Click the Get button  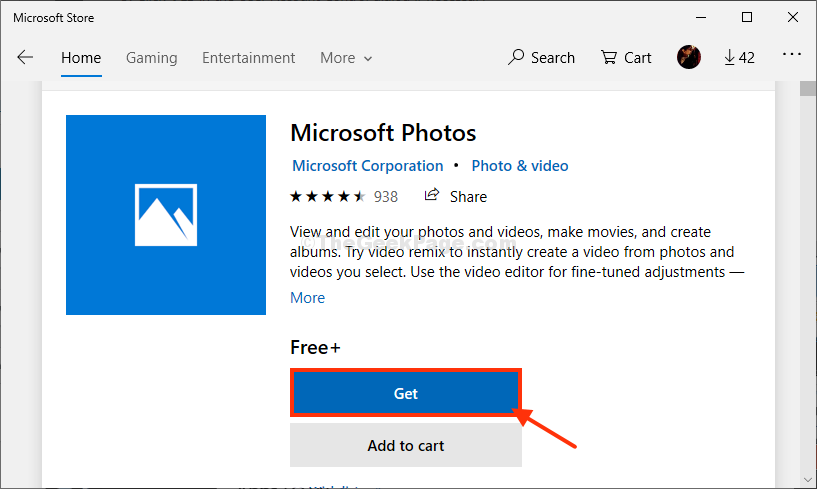point(405,393)
